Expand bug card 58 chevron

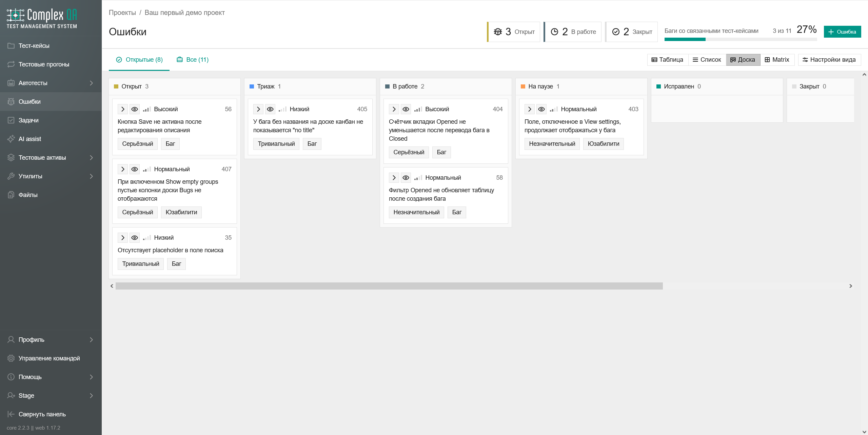coord(394,178)
